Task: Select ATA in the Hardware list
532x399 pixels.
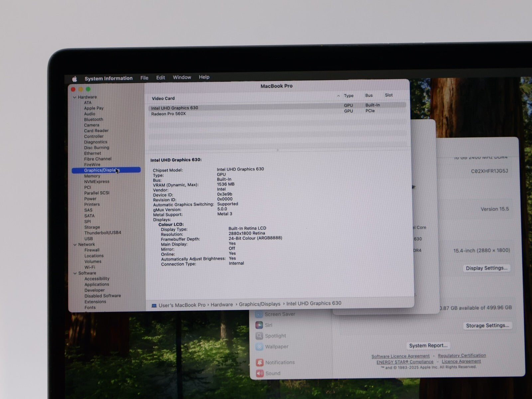Action: [88, 103]
